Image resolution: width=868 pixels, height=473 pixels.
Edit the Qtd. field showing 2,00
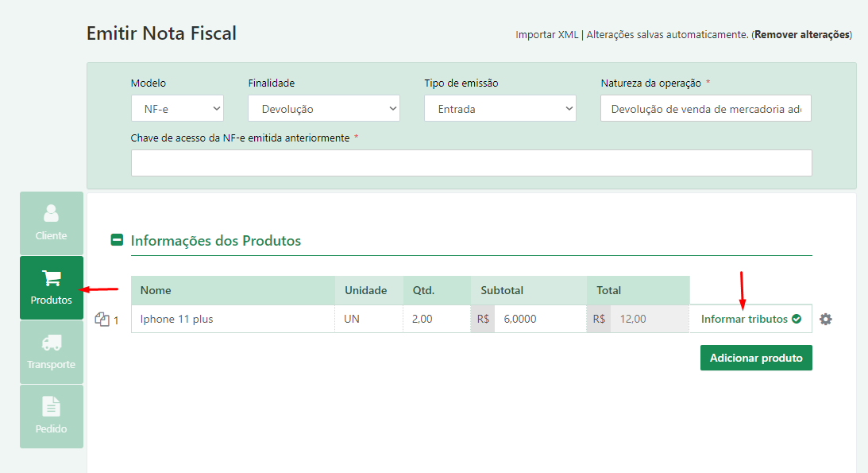(x=437, y=319)
